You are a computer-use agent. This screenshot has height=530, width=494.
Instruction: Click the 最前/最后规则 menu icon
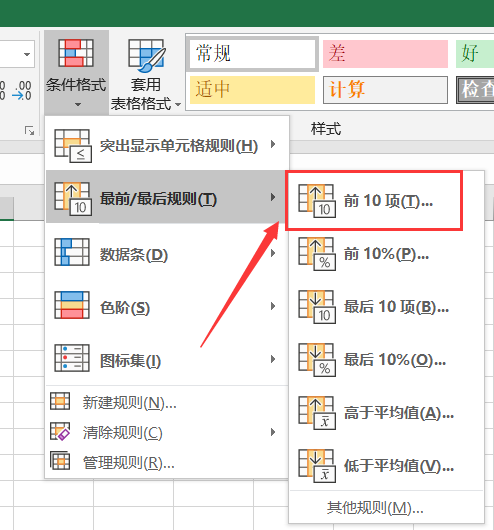(73, 199)
